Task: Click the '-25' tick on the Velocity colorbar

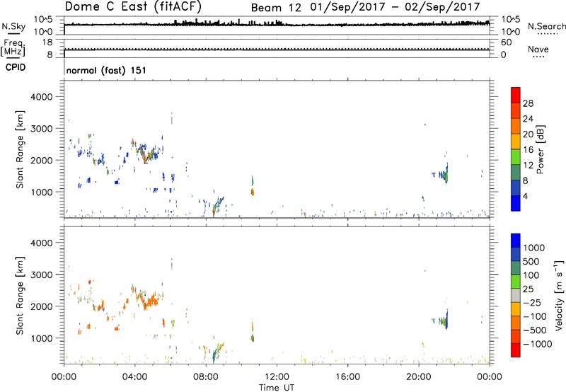Action: pyautogui.click(x=532, y=302)
